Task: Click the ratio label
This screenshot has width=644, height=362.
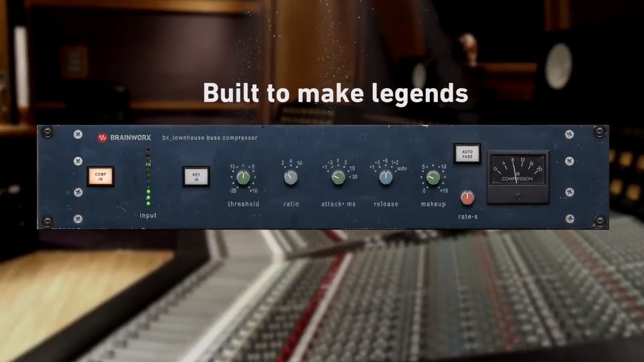Action: click(291, 204)
